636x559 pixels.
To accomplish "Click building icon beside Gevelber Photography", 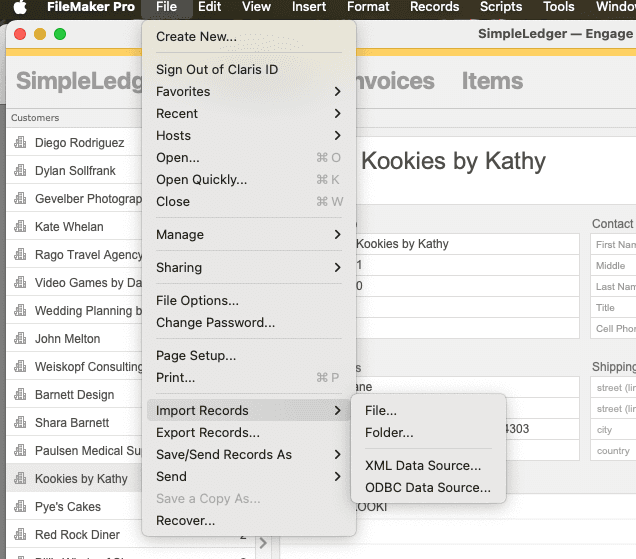I will click(x=20, y=198).
